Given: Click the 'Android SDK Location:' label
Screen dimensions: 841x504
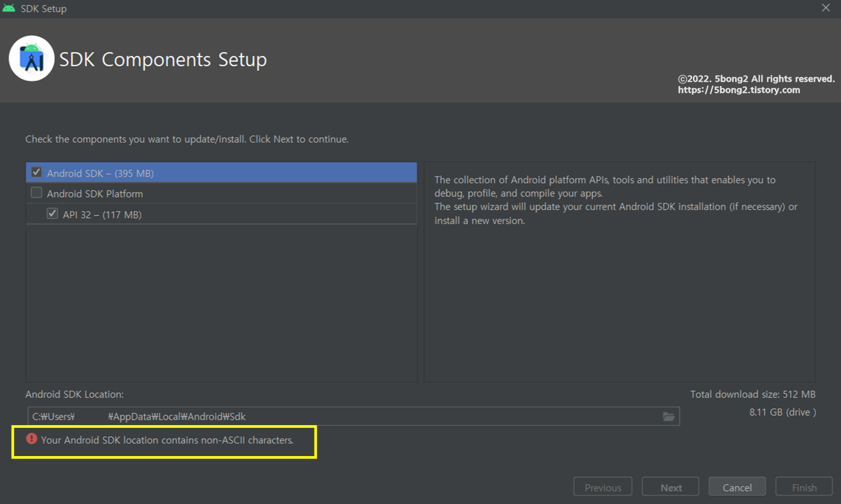Looking at the screenshot, I should (74, 394).
